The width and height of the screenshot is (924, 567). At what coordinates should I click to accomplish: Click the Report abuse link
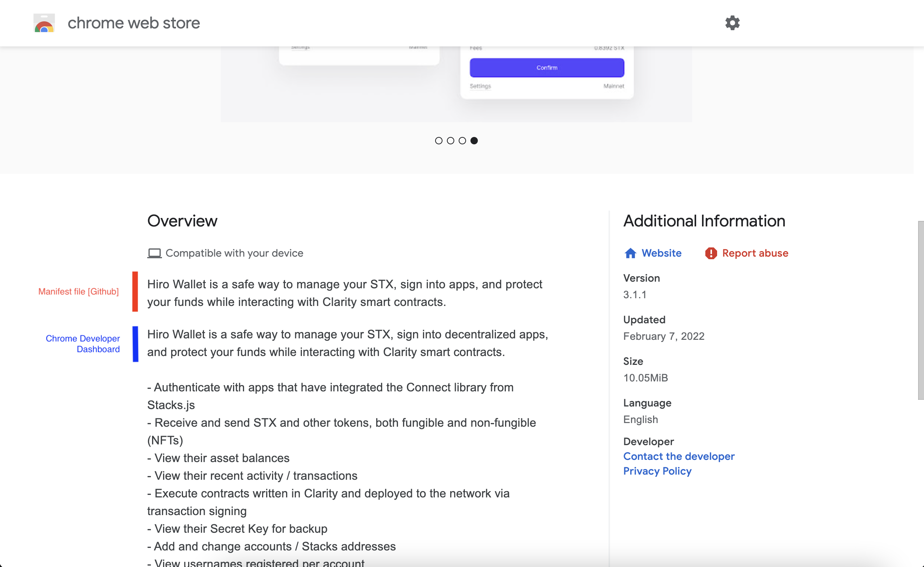coord(755,253)
